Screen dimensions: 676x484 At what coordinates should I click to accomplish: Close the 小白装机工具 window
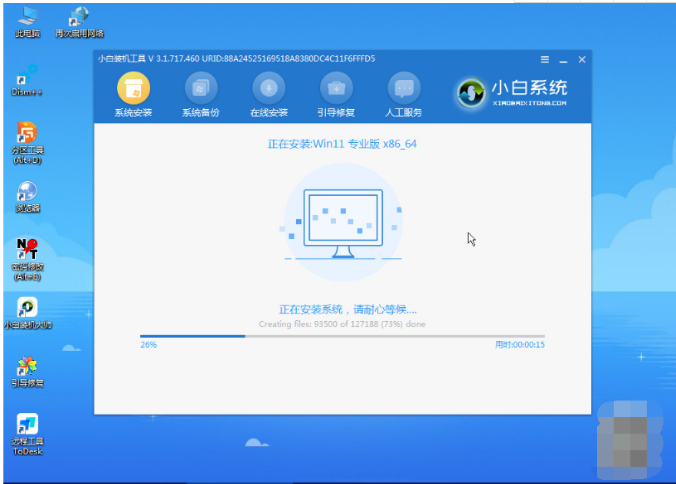click(x=582, y=60)
